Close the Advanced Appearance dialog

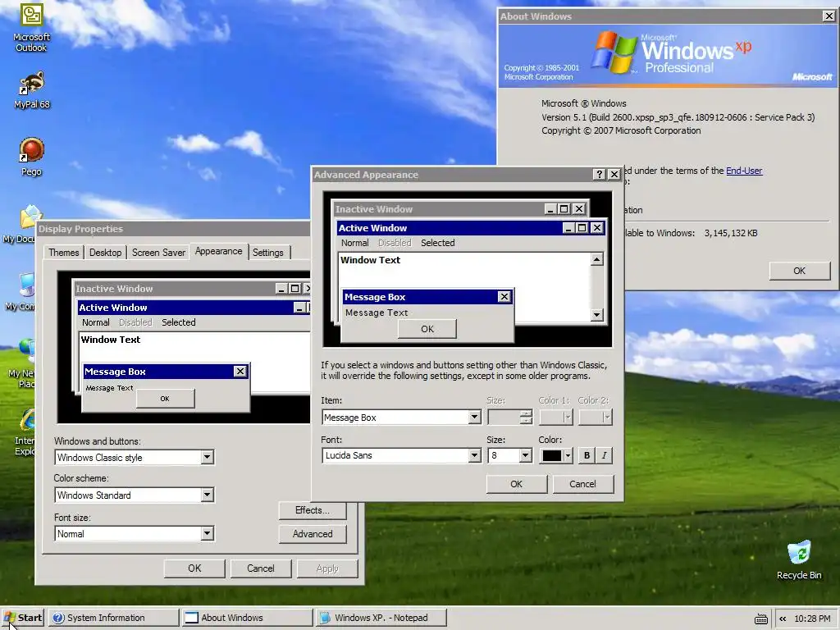[614, 174]
